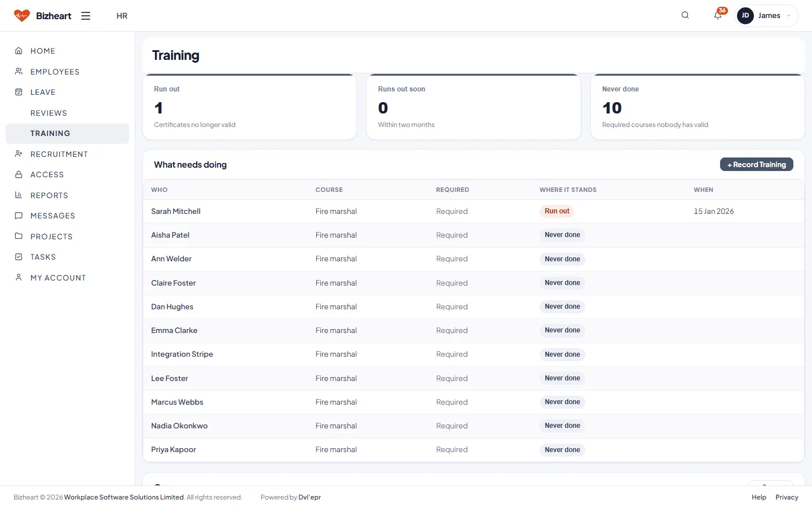This screenshot has height=508, width=812.
Task: Open the Help link in footer
Action: 759,497
